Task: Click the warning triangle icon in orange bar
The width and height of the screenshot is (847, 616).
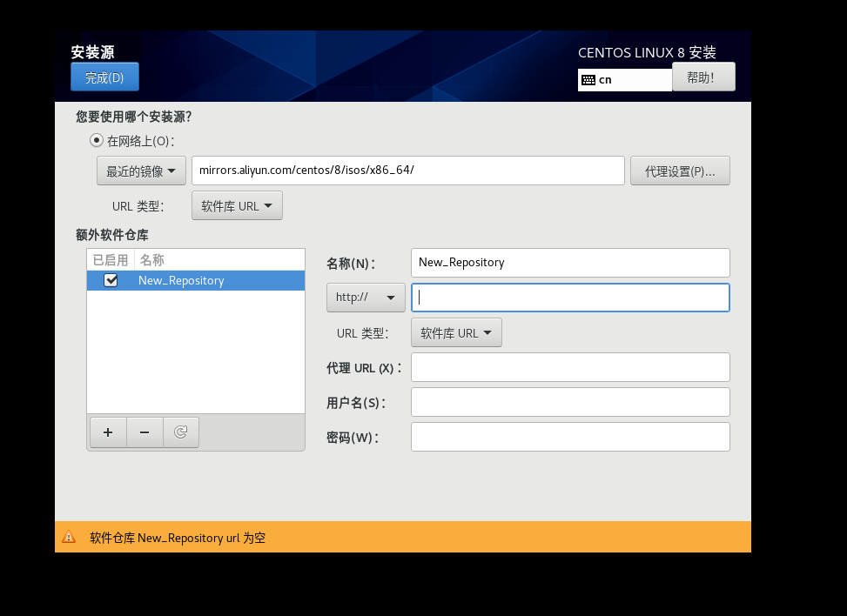Action: tap(69, 537)
